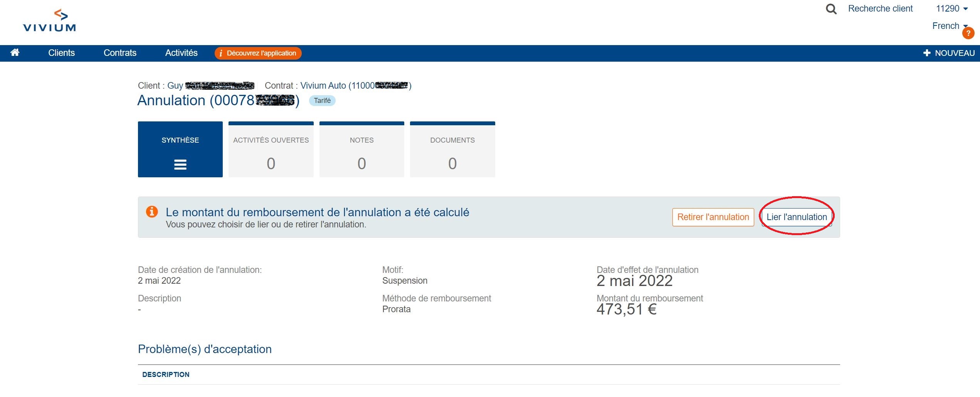Expand the 11290 account dropdown
This screenshot has width=980, height=397.
952,8
